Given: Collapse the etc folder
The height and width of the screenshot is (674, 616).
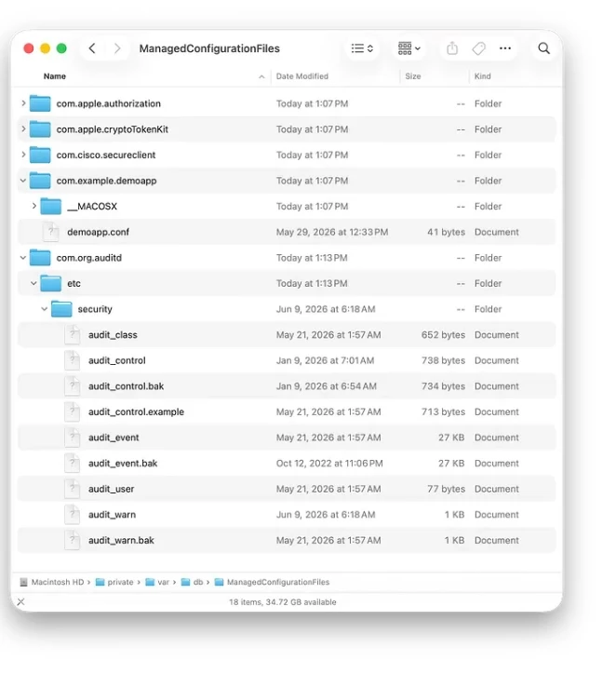Looking at the screenshot, I should point(33,283).
